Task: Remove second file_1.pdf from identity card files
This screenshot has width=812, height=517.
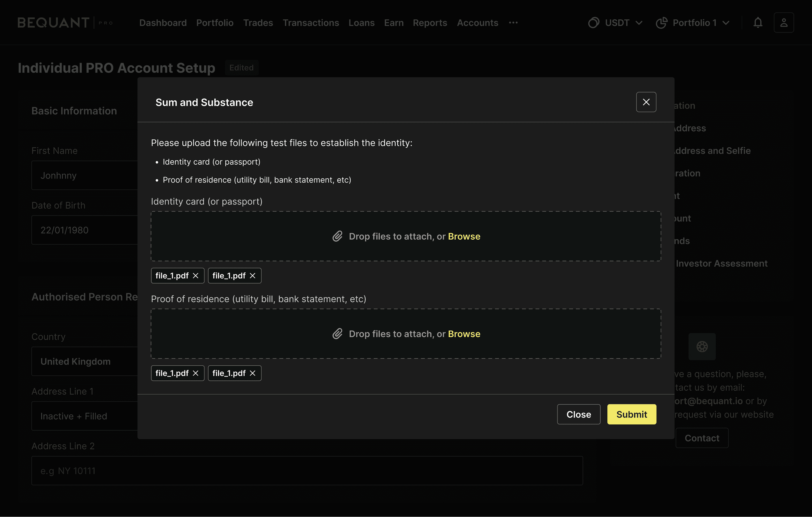Action: tap(252, 276)
